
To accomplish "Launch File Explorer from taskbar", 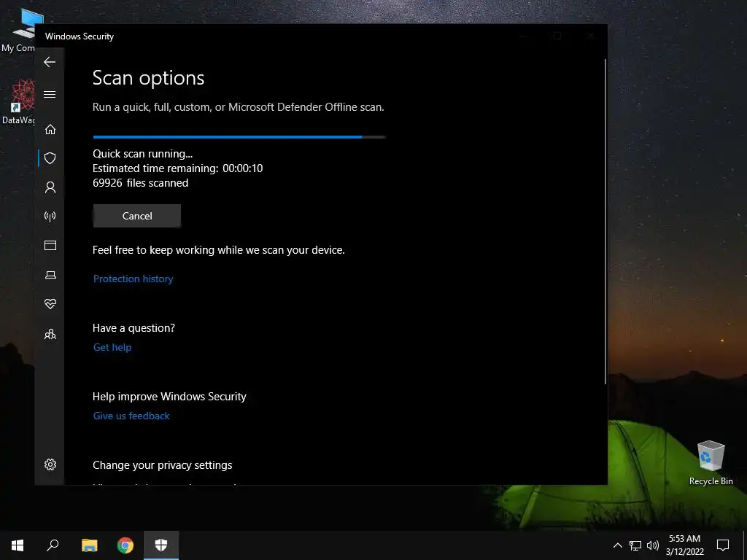I will pos(89,545).
